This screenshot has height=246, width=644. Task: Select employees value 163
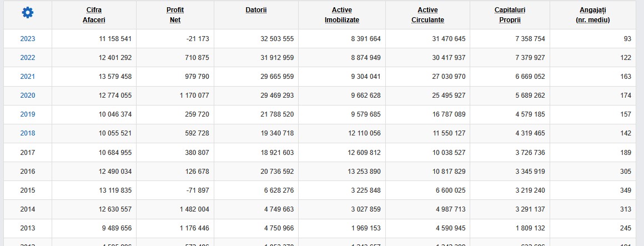(x=626, y=77)
